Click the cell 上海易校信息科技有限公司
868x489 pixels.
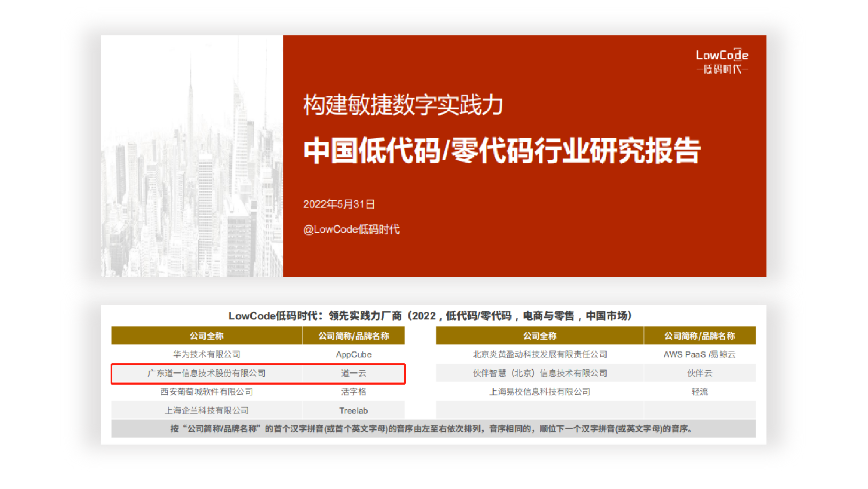[x=540, y=392]
